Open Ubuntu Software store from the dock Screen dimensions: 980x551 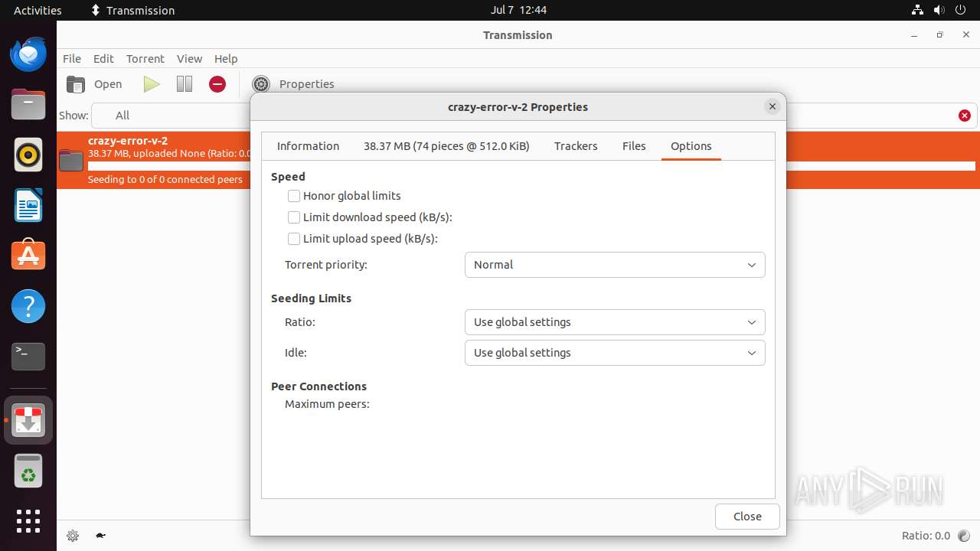(28, 256)
